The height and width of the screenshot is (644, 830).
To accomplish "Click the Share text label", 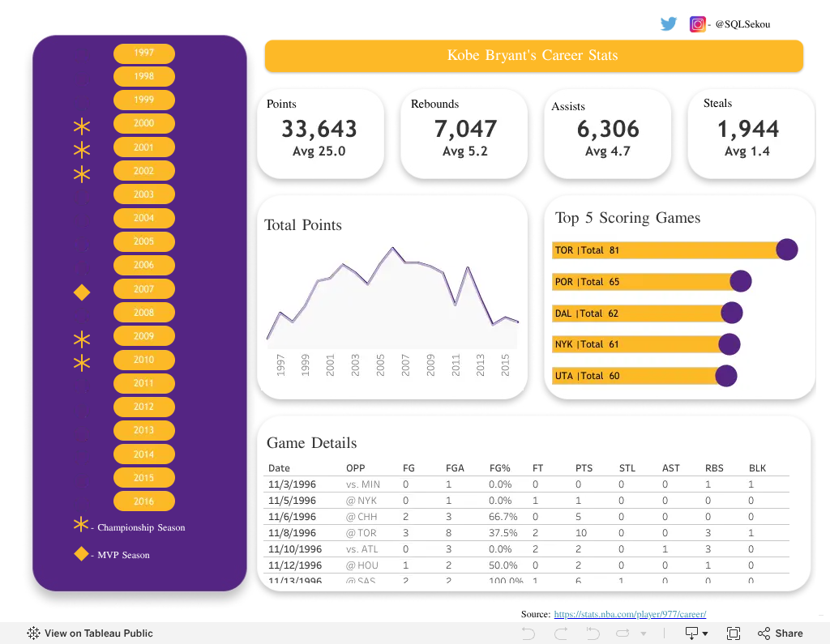I will point(789,633).
